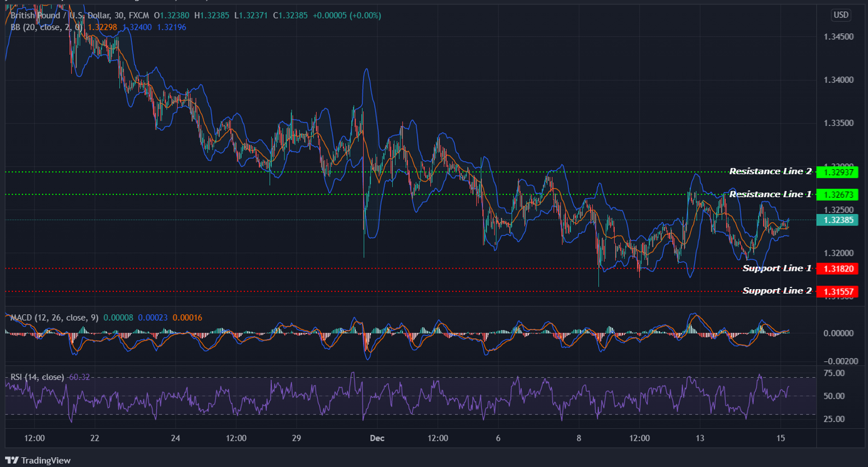Click 1.32000 on the price axis

(x=838, y=253)
